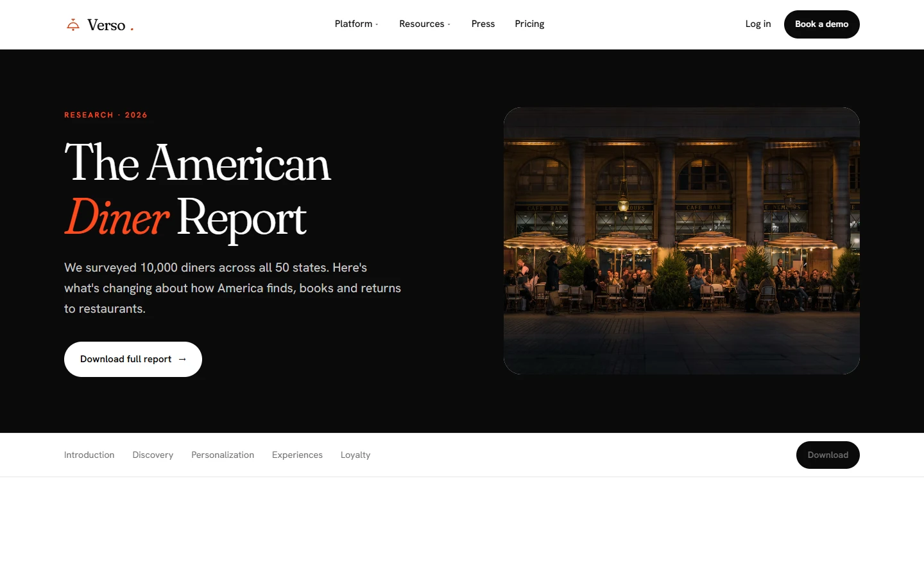The image size is (924, 578).
Task: Click the Download full report button
Action: pos(133,359)
